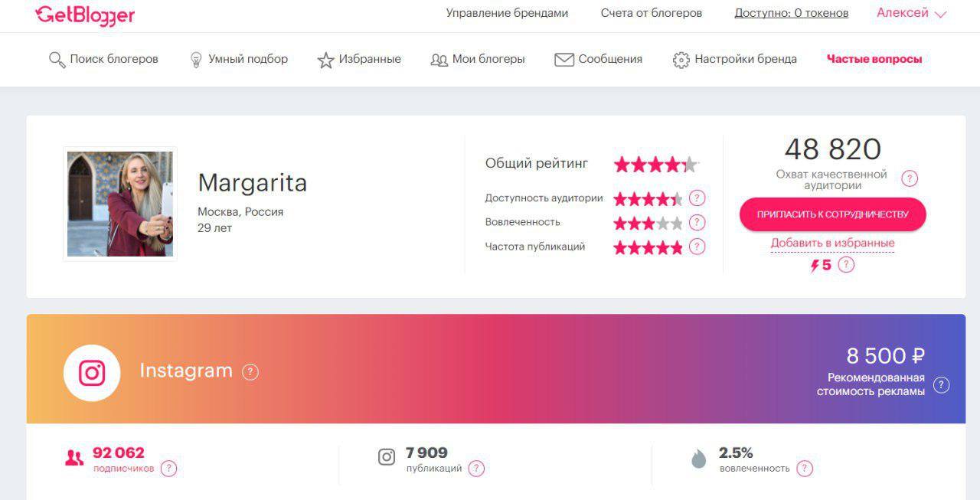
Task: Expand the Алексей account dropdown
Action: click(911, 13)
